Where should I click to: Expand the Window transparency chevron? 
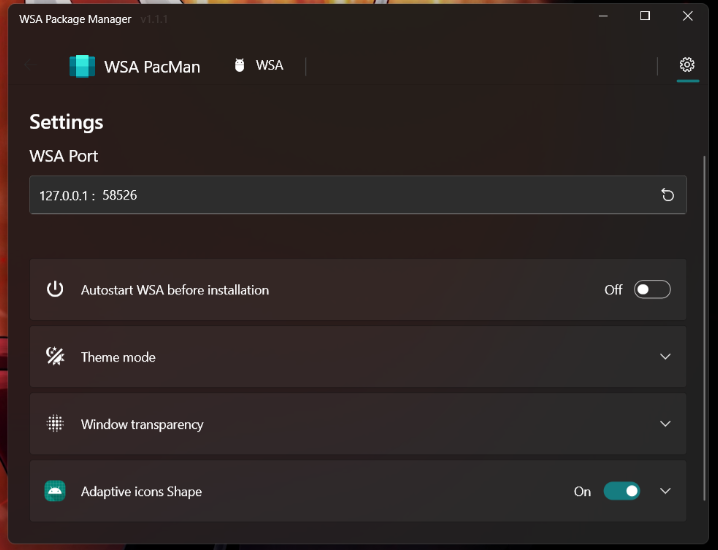pyautogui.click(x=666, y=424)
